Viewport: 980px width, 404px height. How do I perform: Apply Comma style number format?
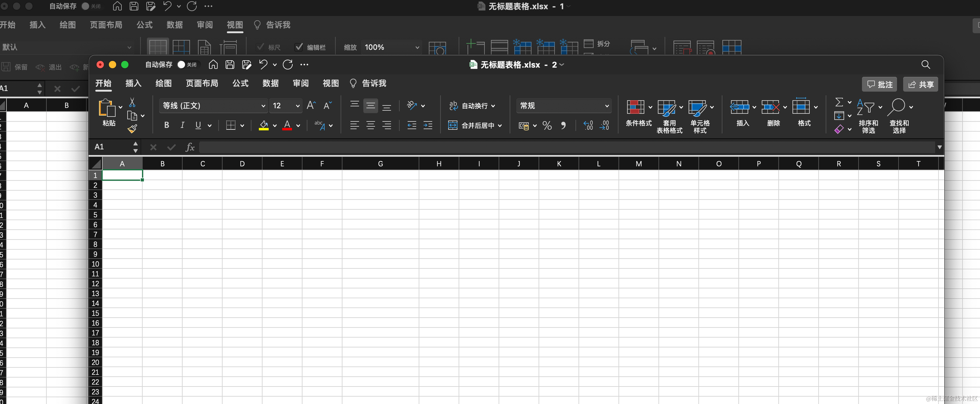tap(564, 125)
